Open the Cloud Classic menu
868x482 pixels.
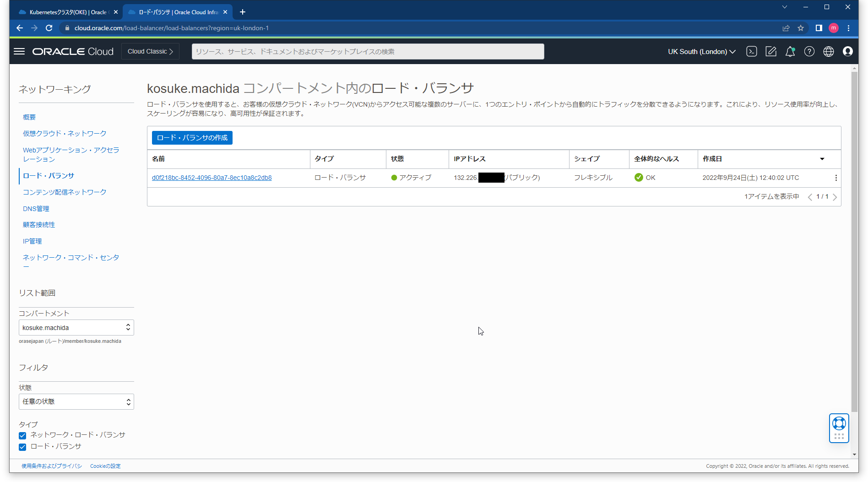click(150, 51)
